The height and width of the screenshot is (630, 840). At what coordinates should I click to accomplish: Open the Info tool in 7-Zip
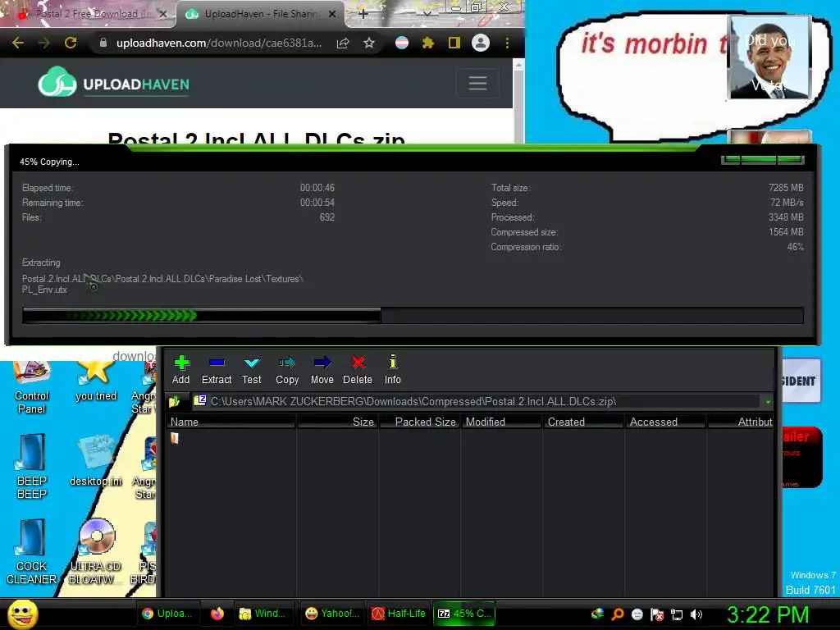coord(393,370)
